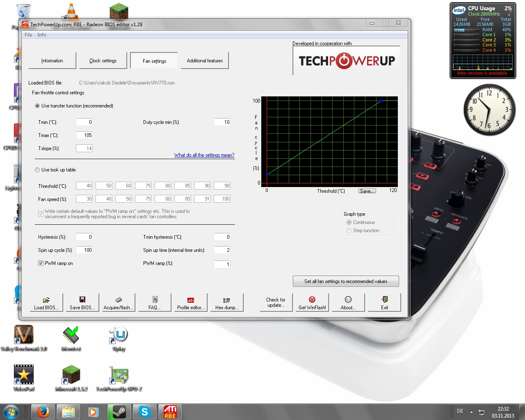The width and height of the screenshot is (525, 420).
Task: Open the Memtest desktop icon
Action: 71,338
